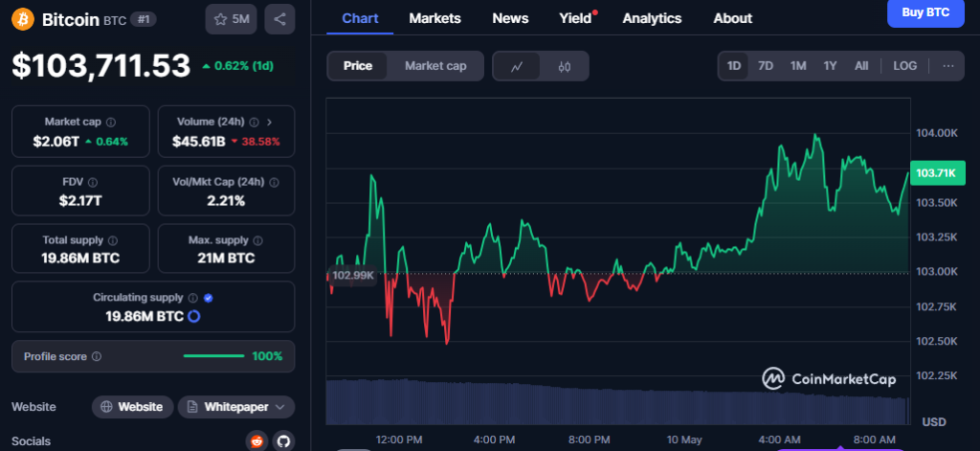
Task: Open the Analytics tab
Action: pyautogui.click(x=652, y=19)
